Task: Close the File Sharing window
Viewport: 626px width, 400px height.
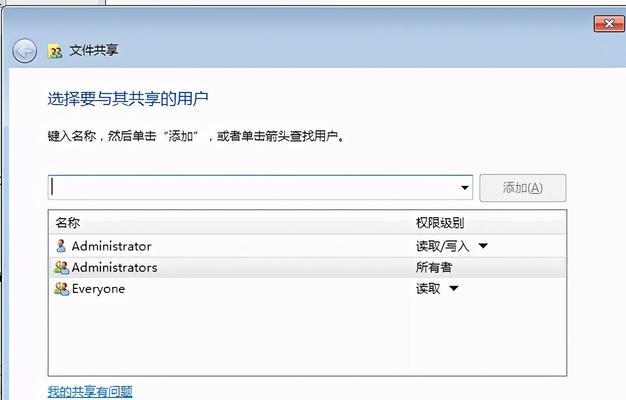Action: click(609, 24)
